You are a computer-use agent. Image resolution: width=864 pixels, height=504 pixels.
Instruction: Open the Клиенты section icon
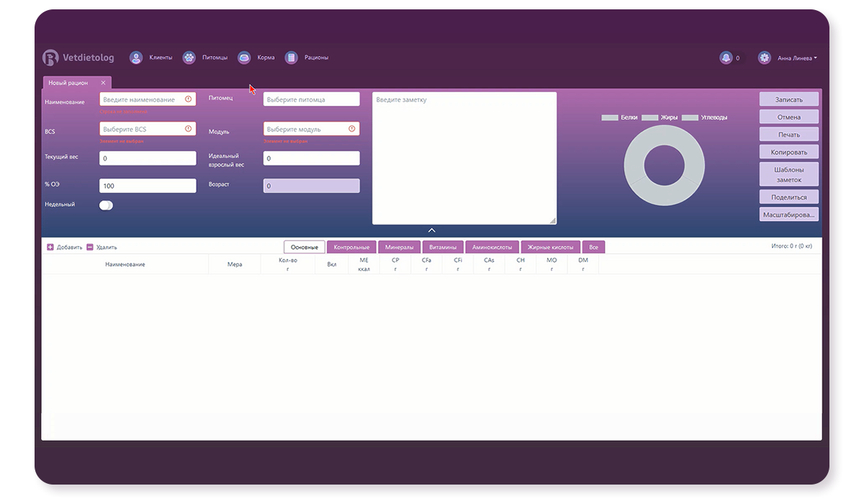pyautogui.click(x=136, y=58)
